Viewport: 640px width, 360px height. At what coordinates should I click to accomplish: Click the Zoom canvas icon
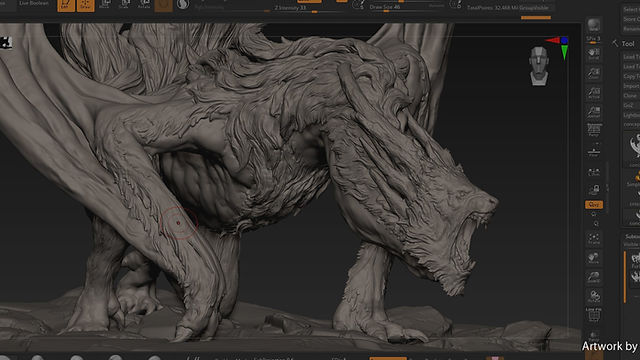[593, 73]
